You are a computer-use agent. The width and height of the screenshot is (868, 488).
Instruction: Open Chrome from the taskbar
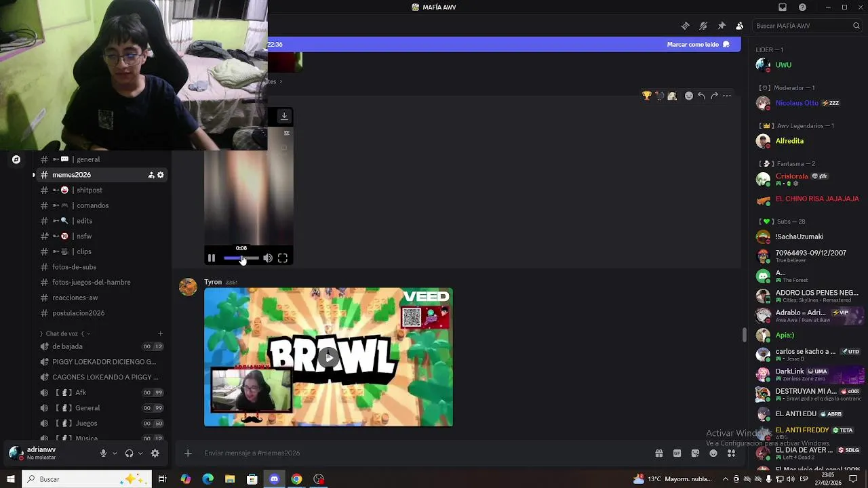(296, 479)
